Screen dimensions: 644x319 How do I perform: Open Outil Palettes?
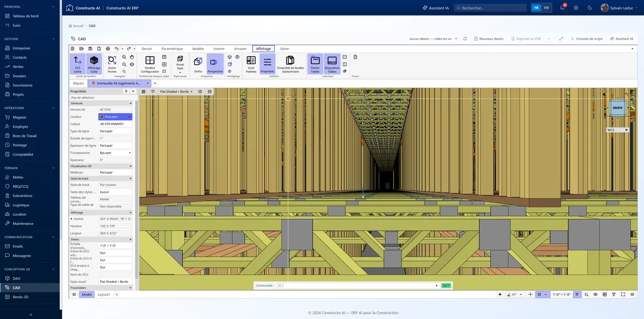[x=251, y=64]
